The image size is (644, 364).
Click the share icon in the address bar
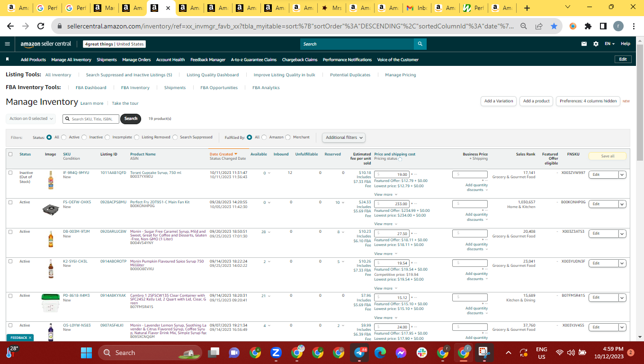[539, 27]
